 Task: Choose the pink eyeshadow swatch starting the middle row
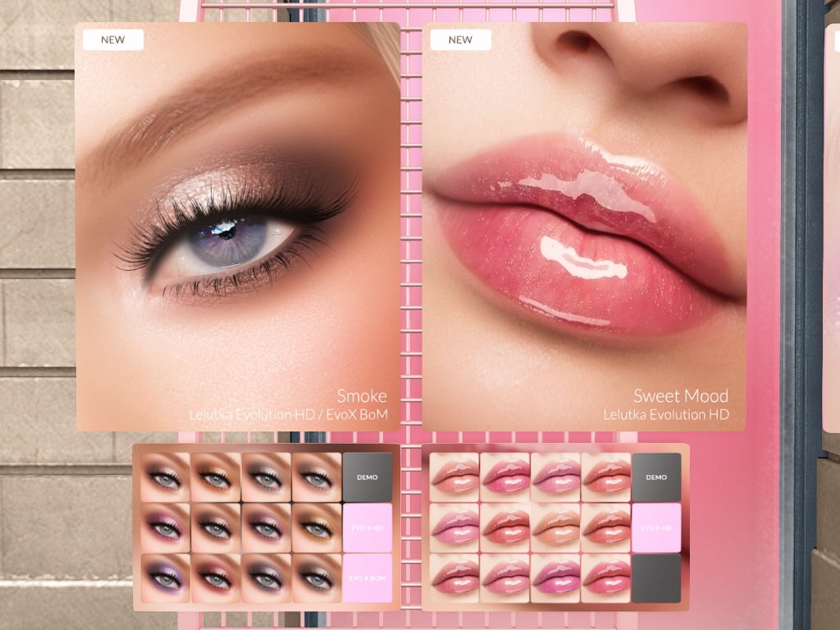(x=165, y=527)
